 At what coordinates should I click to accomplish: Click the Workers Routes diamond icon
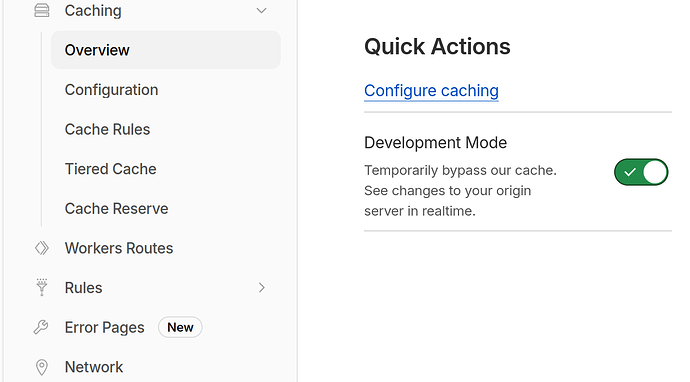[42, 248]
